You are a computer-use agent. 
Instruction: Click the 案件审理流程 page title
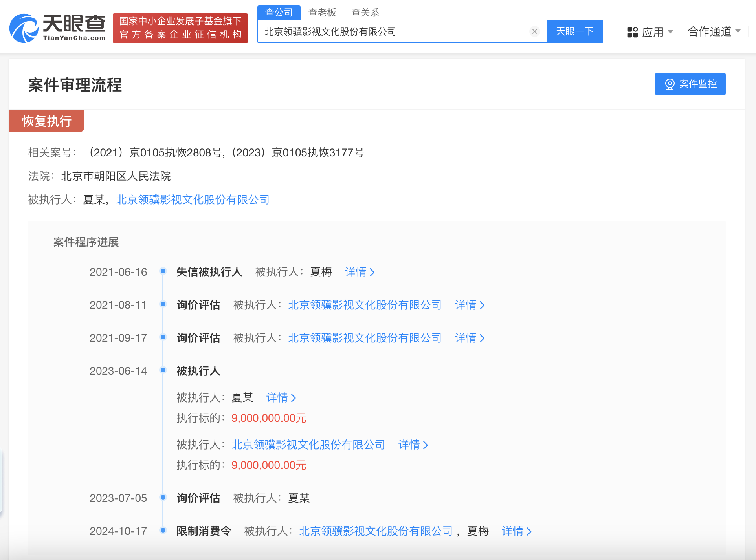75,85
